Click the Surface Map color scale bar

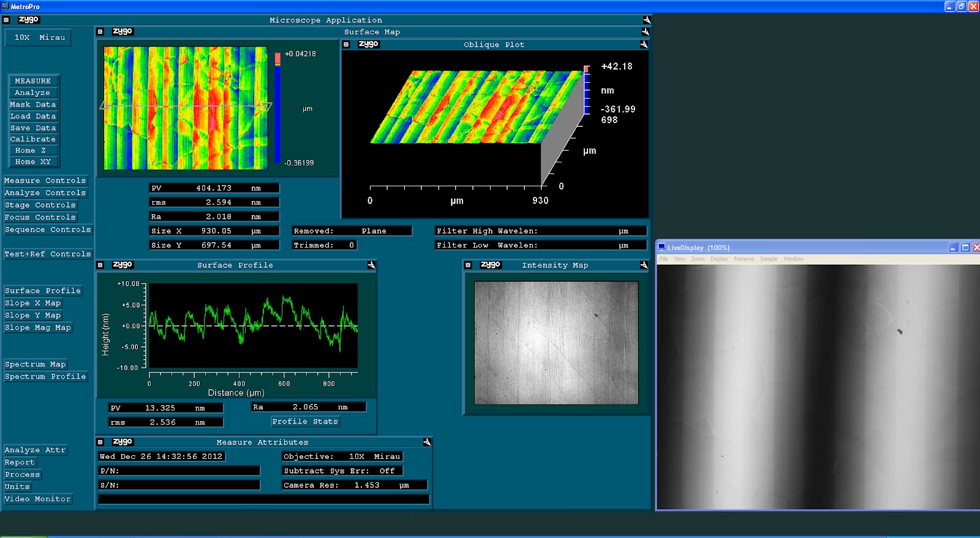pos(277,108)
